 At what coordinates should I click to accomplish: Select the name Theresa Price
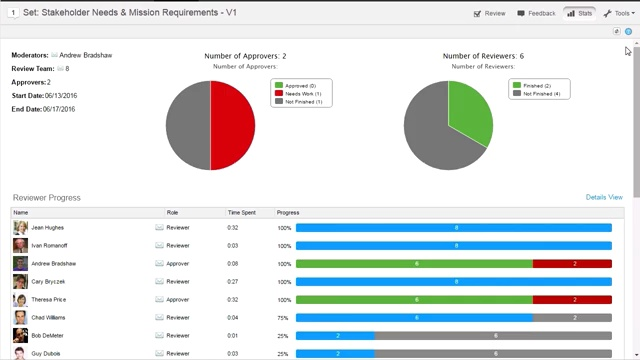click(49, 299)
